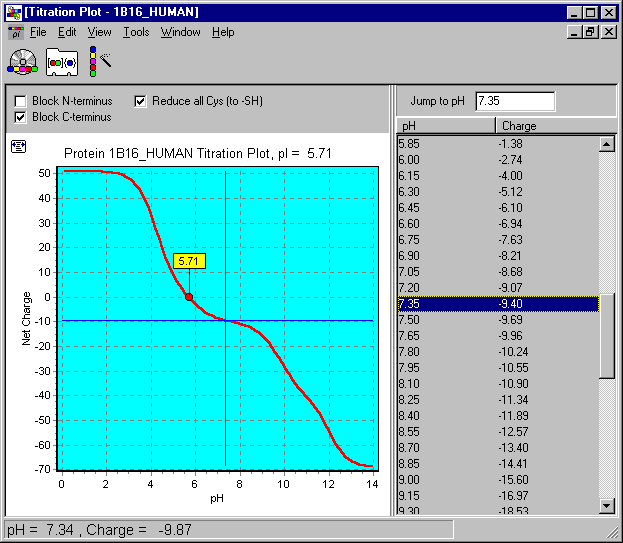Click the pI document icon in menu bar
This screenshot has width=623, height=543.
coord(16,33)
